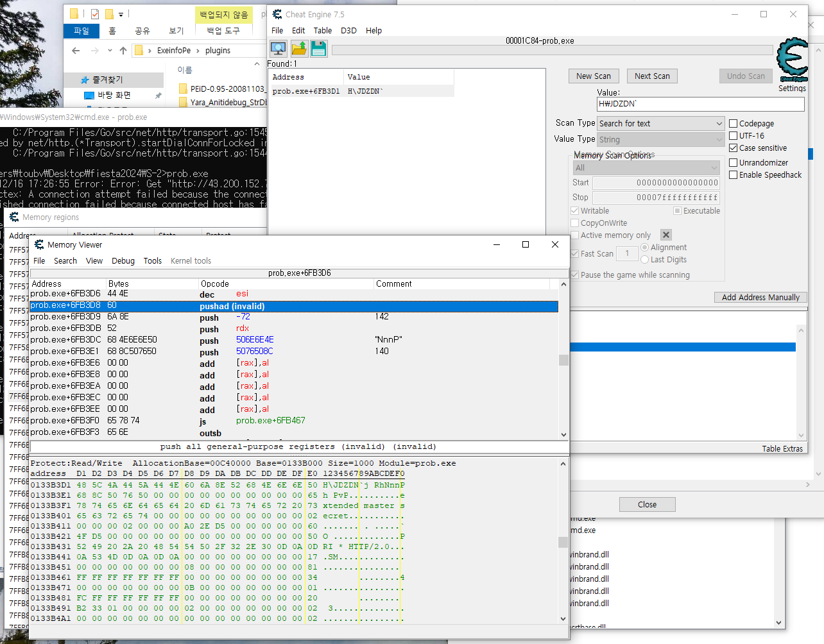Viewport: 824px width, 644px height.
Task: Open the Memory Viewer Search menu
Action: [65, 260]
